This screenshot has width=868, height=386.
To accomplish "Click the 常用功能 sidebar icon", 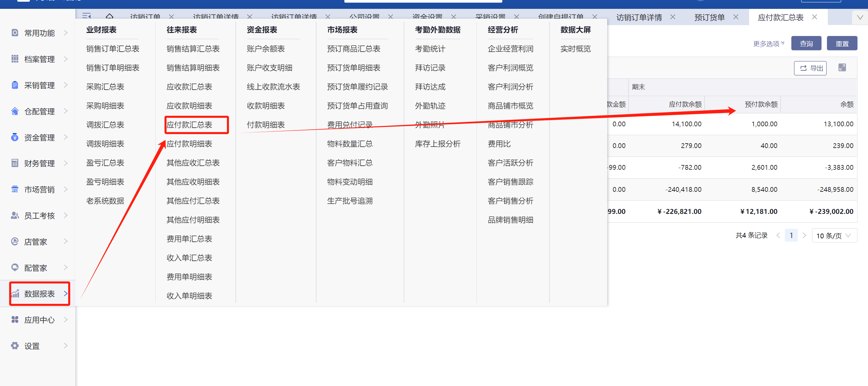I will (x=15, y=33).
